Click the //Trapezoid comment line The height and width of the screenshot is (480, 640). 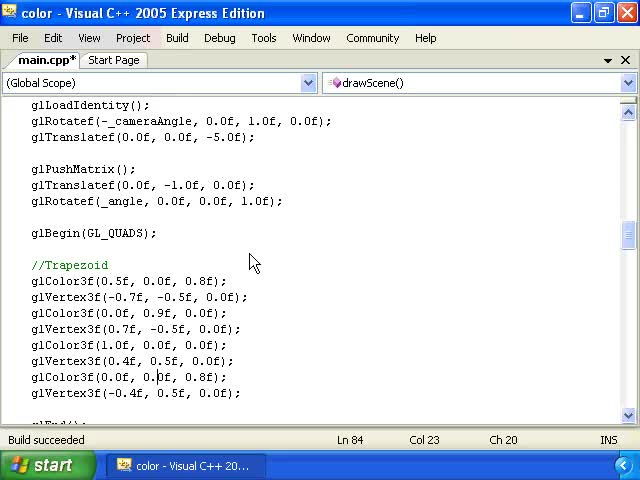tap(70, 265)
